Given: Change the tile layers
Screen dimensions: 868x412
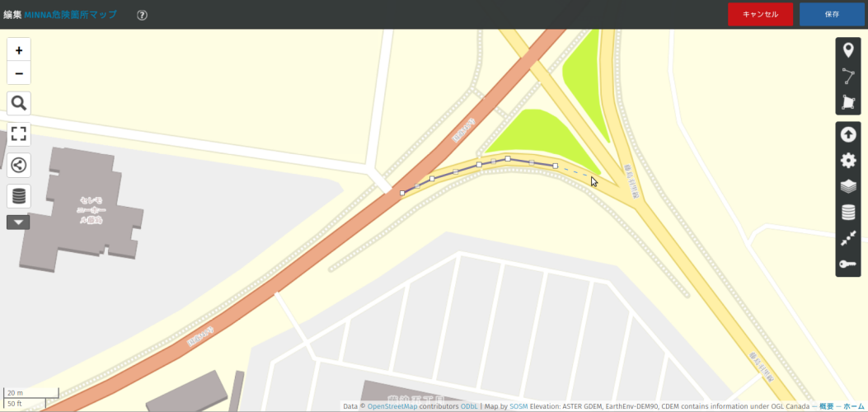Looking at the screenshot, I should tap(848, 186).
